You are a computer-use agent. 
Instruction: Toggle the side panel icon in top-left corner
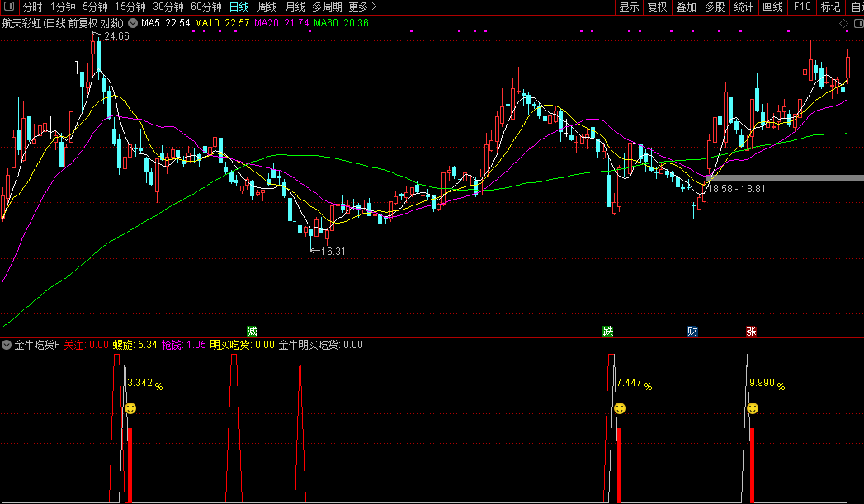point(9,7)
